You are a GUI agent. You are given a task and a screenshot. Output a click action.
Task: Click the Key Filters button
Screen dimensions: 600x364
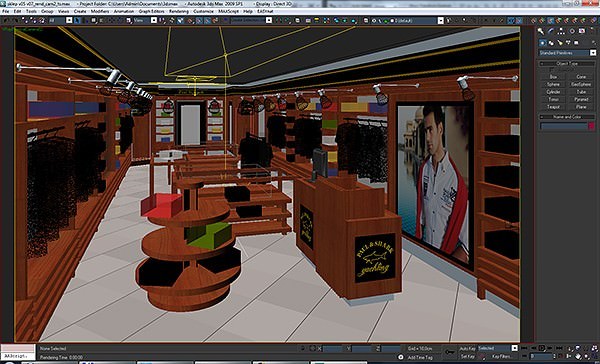(x=501, y=356)
